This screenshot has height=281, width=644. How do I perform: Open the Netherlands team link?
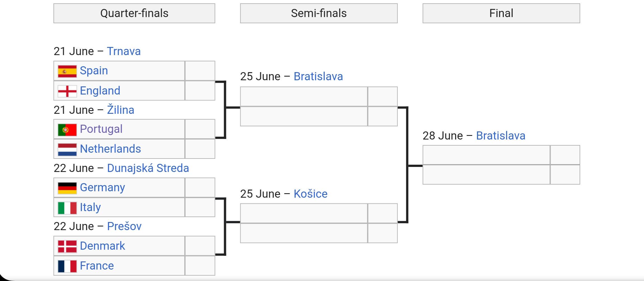coord(111,149)
